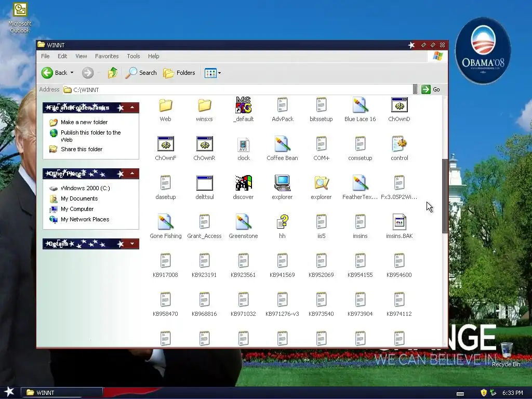
Task: Collapse the File and Folder Tasks panel
Action: [132, 108]
